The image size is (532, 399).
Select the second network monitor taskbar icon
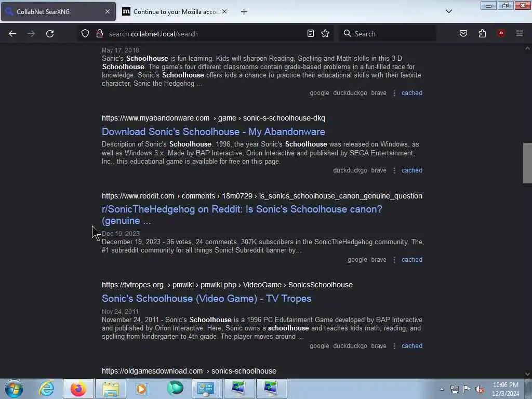coord(271,389)
